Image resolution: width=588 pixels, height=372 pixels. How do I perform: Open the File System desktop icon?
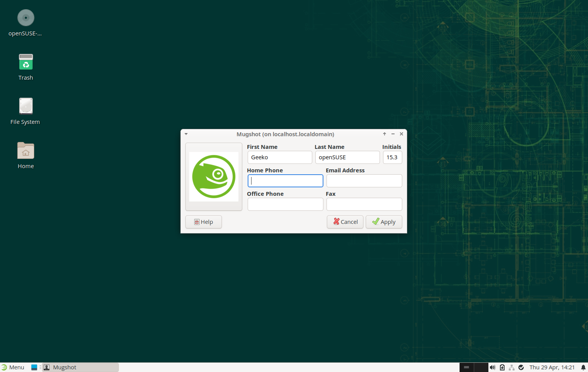click(26, 107)
